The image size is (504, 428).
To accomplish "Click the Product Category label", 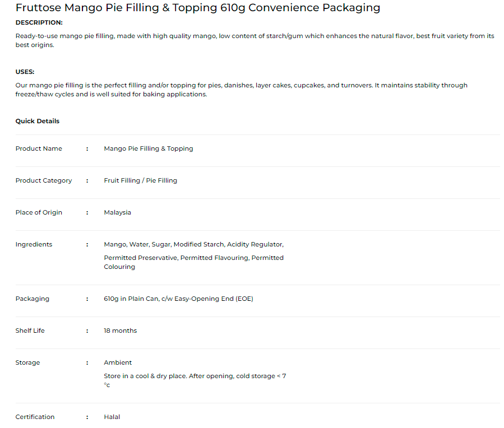I will point(44,180).
